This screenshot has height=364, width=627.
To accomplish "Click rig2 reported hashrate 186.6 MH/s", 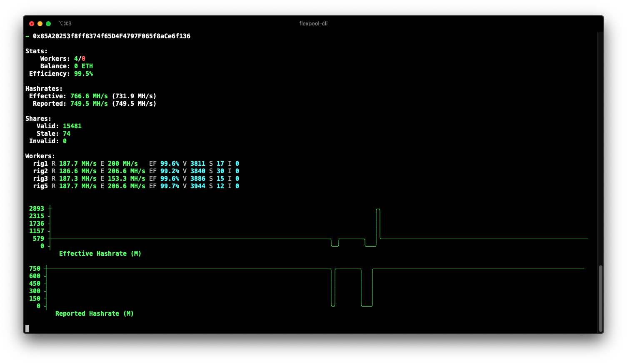I will pos(78,171).
